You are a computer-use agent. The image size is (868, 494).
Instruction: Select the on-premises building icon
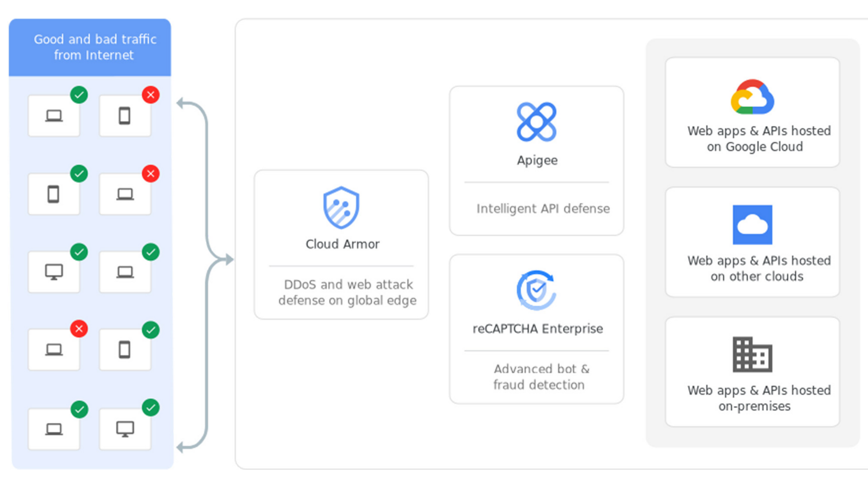click(x=752, y=354)
